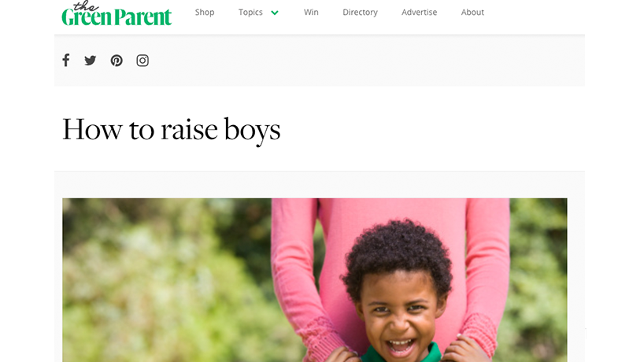Click the word 'boys' in the headline

pyautogui.click(x=253, y=131)
